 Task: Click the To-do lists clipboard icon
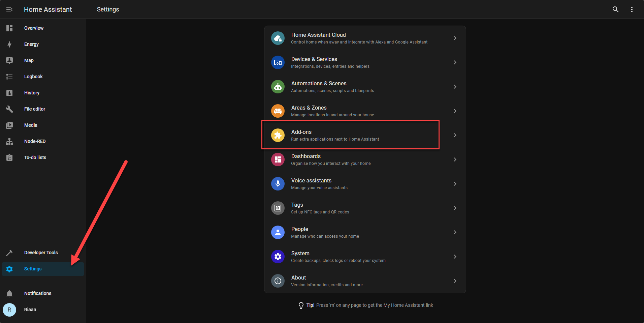9,157
